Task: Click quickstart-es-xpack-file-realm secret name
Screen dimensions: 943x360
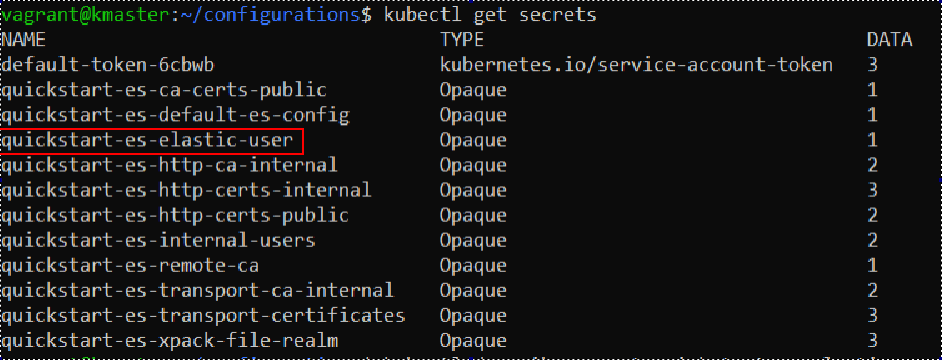Action: point(170,341)
